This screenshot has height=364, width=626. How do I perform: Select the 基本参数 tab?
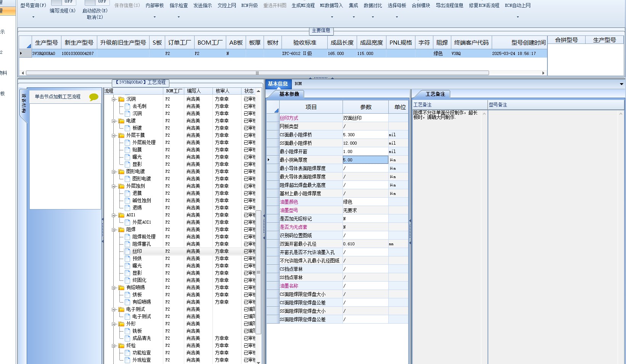289,94
